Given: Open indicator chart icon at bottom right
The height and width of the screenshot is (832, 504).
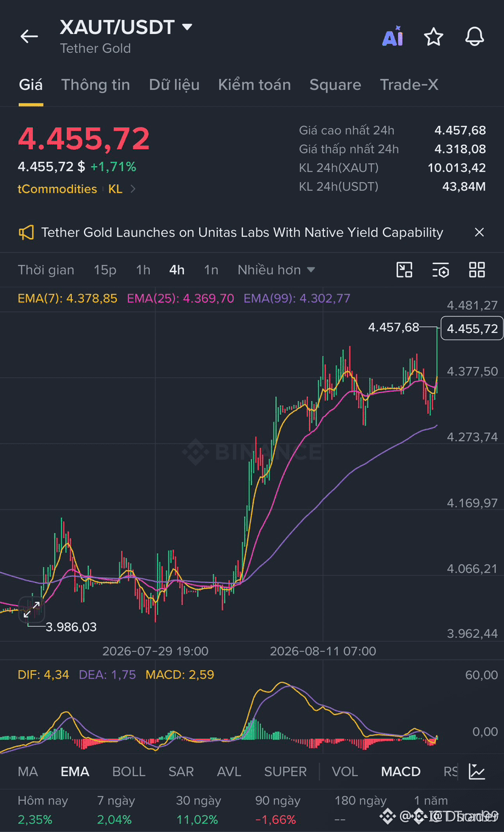Looking at the screenshot, I should (x=477, y=772).
